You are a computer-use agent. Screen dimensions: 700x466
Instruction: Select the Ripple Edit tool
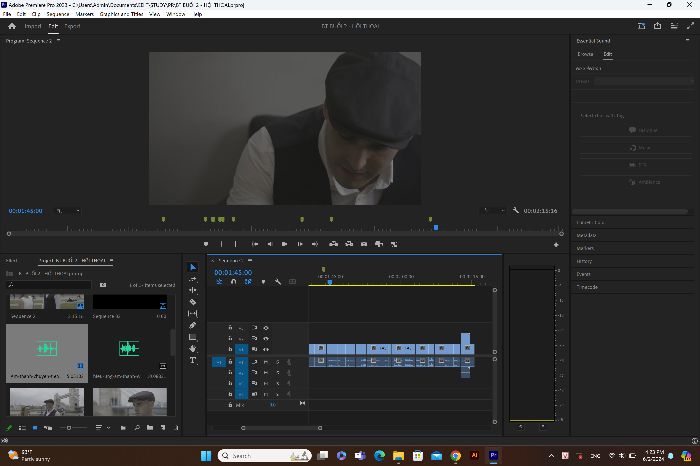[x=193, y=290]
